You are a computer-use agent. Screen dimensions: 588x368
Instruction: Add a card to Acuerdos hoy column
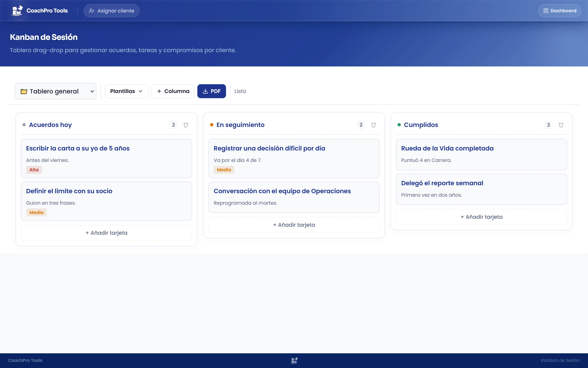106,233
